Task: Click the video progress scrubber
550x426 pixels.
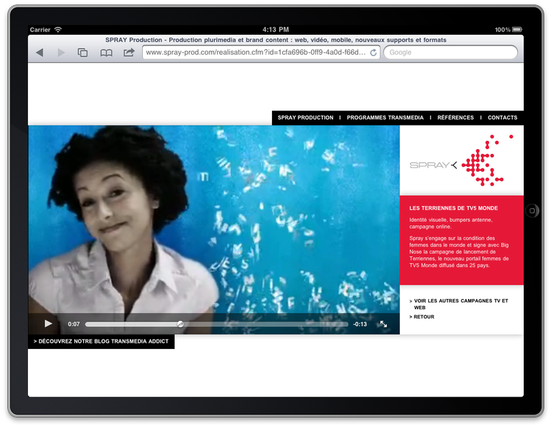Action: click(x=180, y=324)
